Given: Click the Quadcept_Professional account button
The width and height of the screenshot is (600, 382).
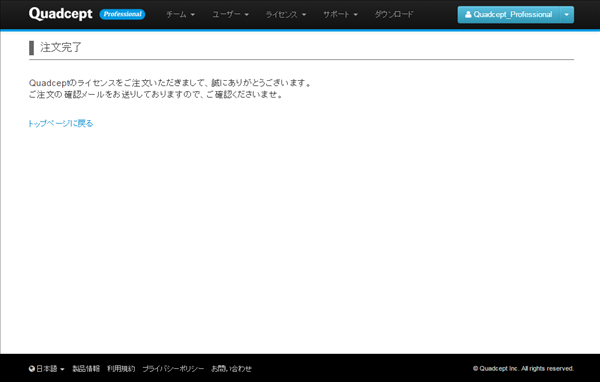Looking at the screenshot, I should (x=509, y=15).
